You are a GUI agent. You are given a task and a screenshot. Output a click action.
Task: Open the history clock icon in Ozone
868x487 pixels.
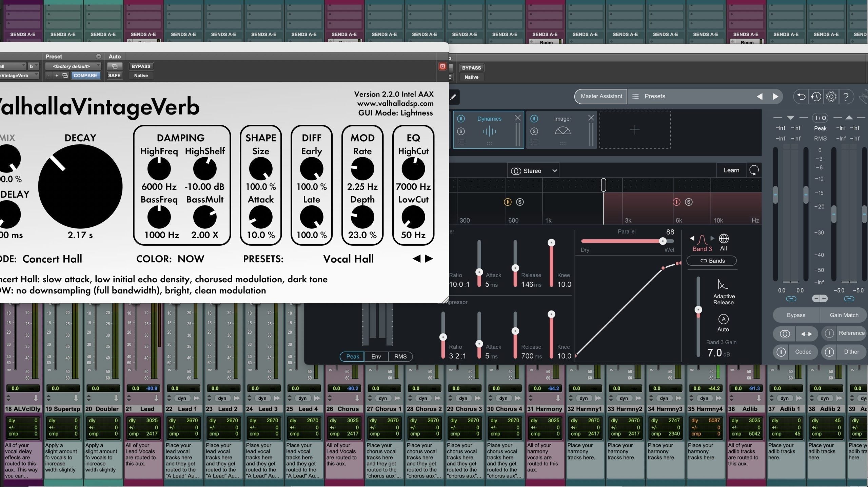coord(816,97)
